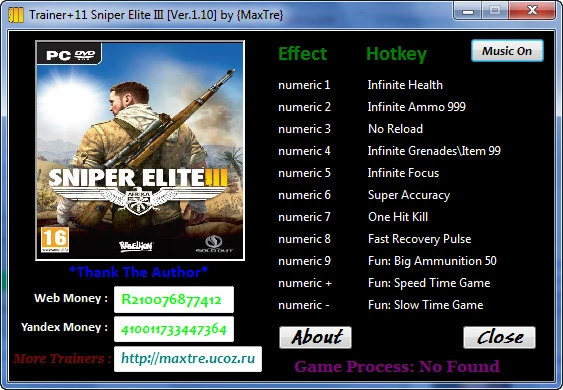
Task: Click the 'numeric +' label
Action: point(305,283)
